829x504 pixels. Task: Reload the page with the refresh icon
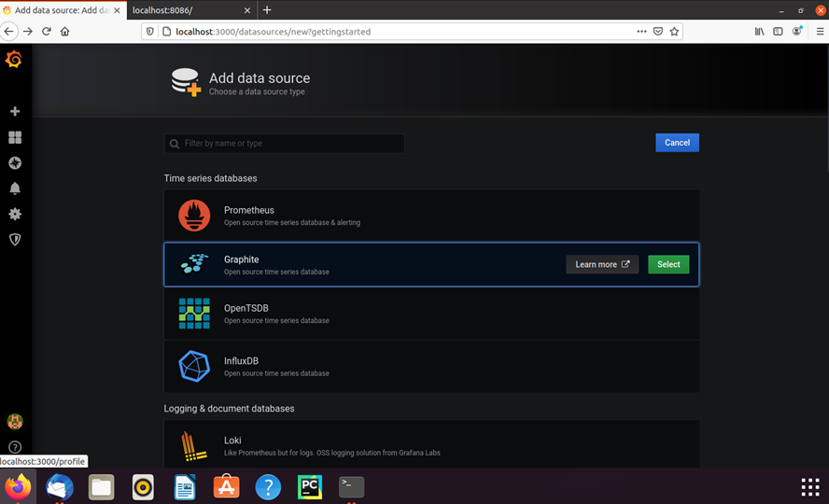[x=47, y=31]
